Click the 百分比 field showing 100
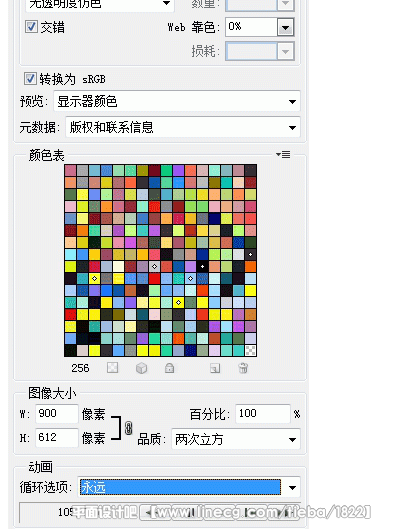405x529 pixels. [263, 414]
